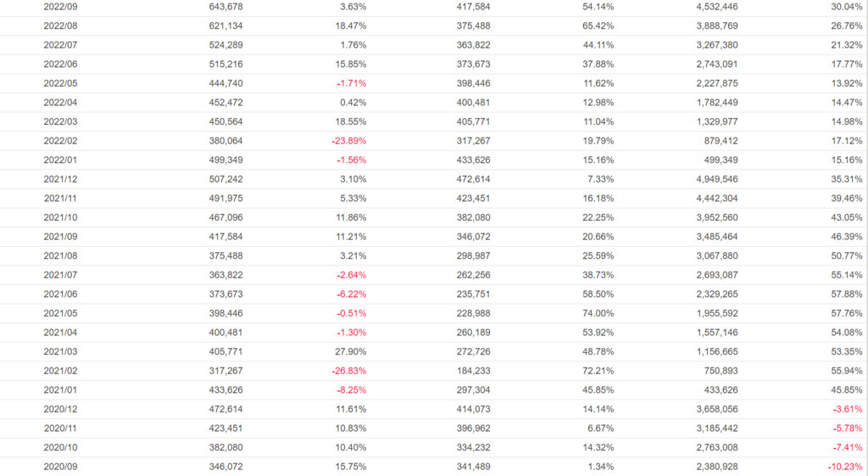This screenshot has width=868, height=476.
Task: Click the red -23.89% value
Action: [348, 141]
